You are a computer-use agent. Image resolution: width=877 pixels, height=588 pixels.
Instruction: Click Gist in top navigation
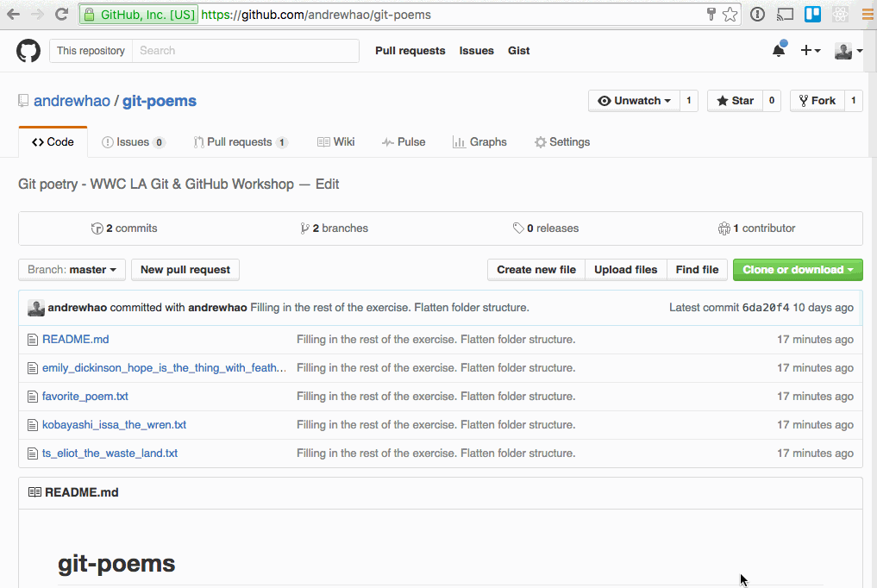[518, 51]
